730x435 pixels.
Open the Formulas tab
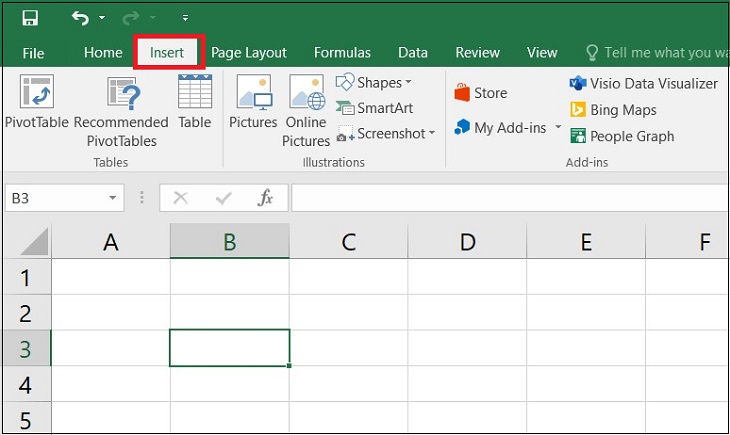click(342, 53)
